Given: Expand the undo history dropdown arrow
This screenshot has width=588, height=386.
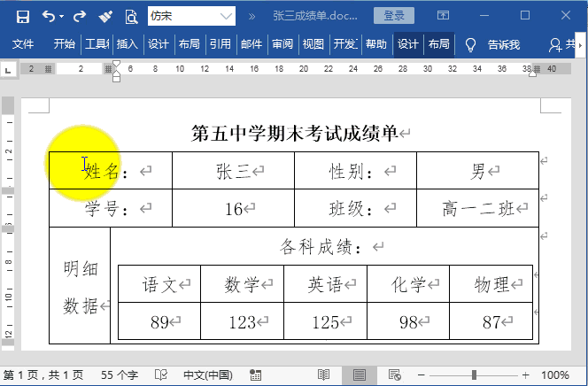Looking at the screenshot, I should 63,16.
